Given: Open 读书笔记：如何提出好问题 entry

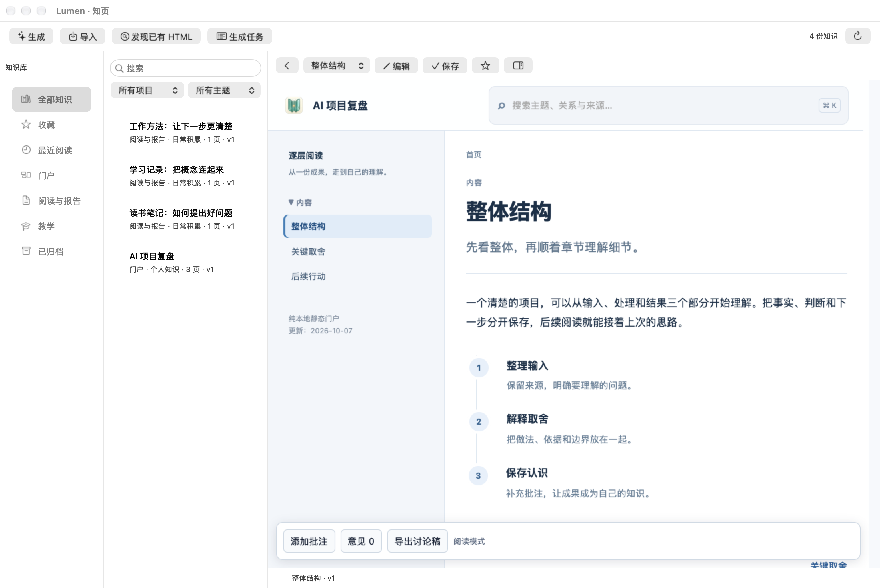Looking at the screenshot, I should [x=186, y=219].
